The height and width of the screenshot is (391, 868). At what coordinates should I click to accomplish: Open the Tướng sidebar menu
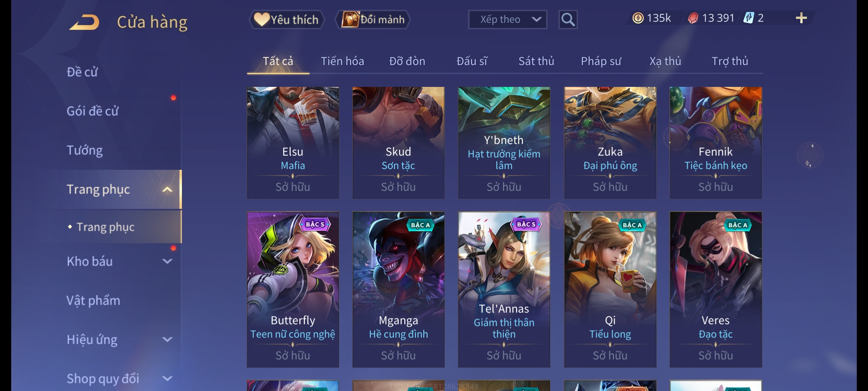85,150
